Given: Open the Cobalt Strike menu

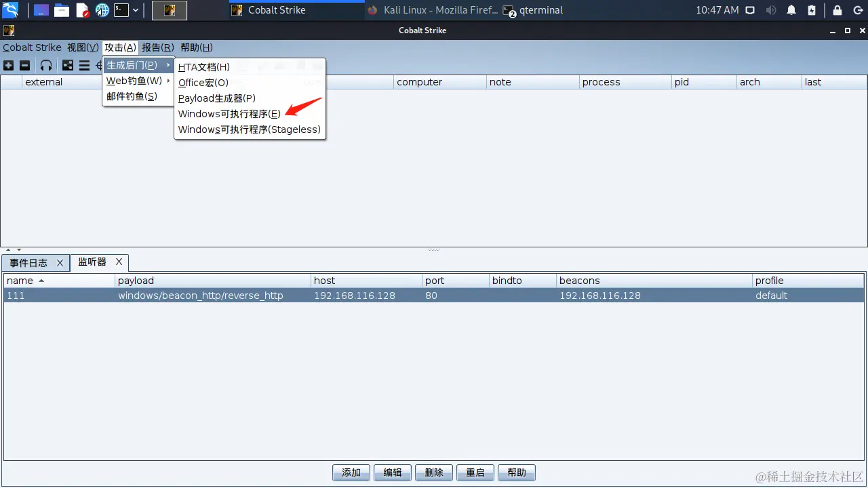Looking at the screenshot, I should tap(32, 47).
